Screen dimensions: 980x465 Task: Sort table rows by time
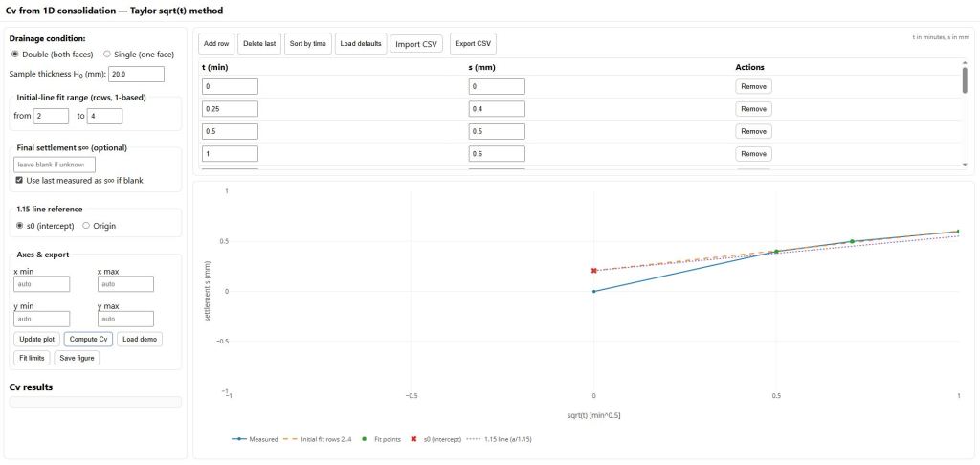pyautogui.click(x=307, y=44)
